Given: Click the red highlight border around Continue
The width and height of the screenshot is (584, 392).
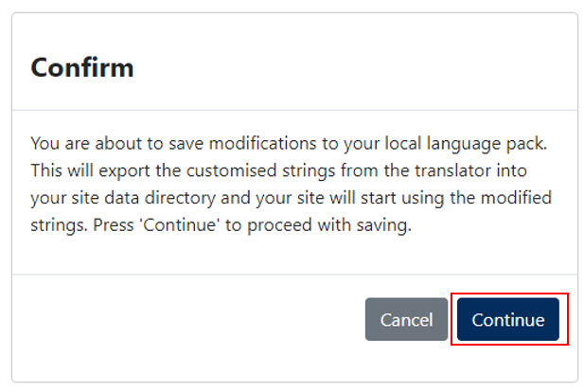Looking at the screenshot, I should click(x=509, y=294).
